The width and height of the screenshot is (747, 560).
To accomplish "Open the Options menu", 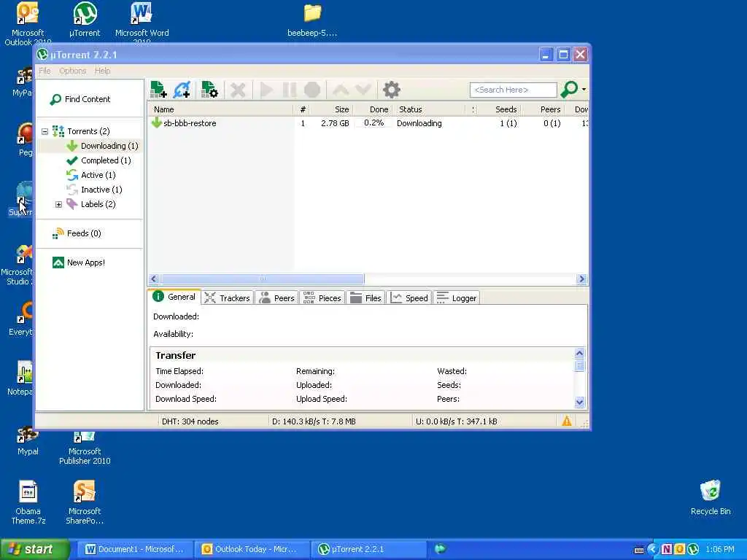I will click(73, 71).
